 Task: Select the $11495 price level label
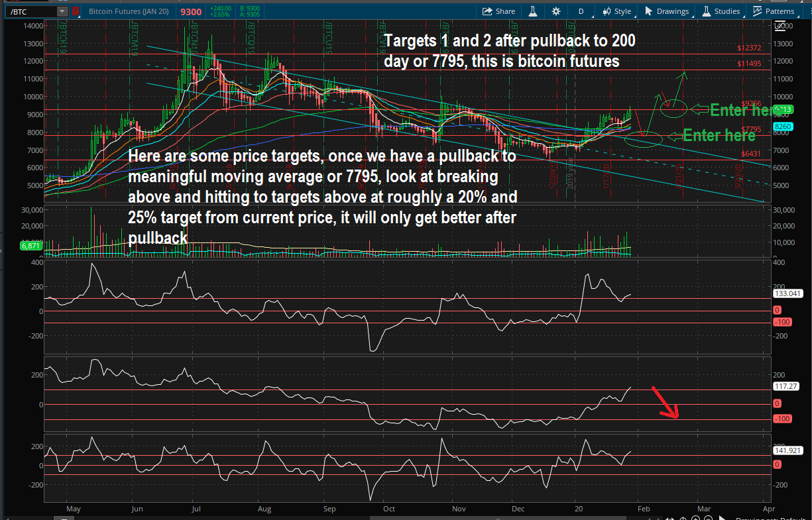pos(750,64)
